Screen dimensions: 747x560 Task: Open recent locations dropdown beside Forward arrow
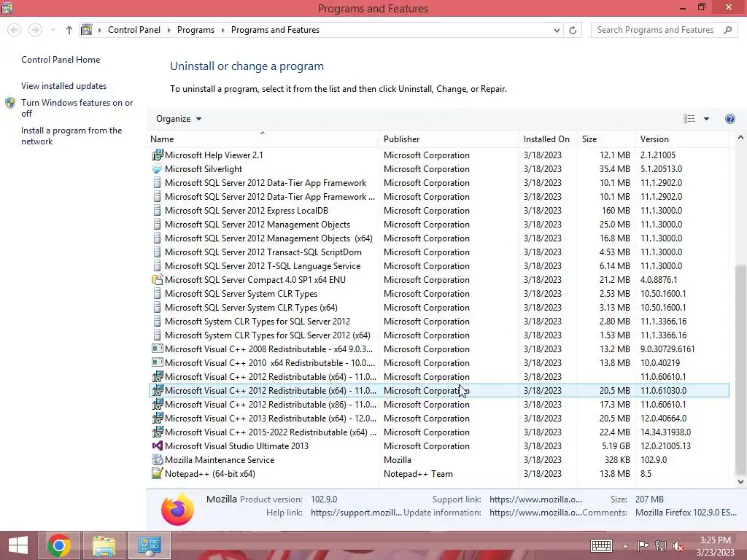(x=53, y=30)
